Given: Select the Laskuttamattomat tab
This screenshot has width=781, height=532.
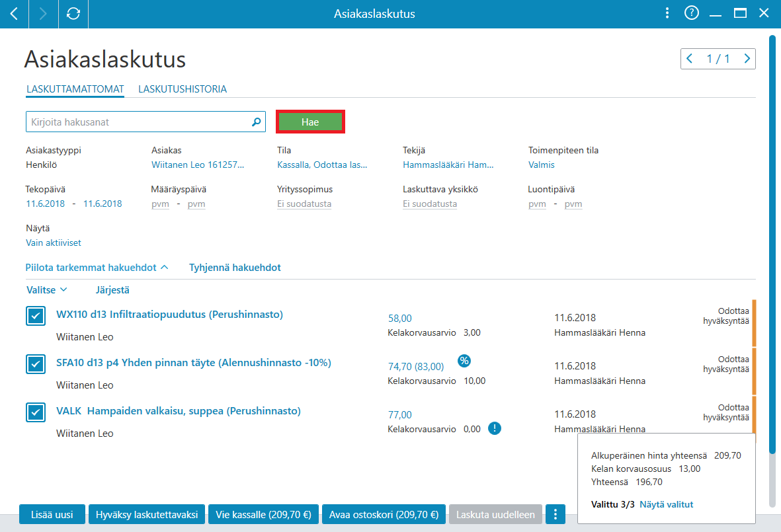Looking at the screenshot, I should point(75,89).
